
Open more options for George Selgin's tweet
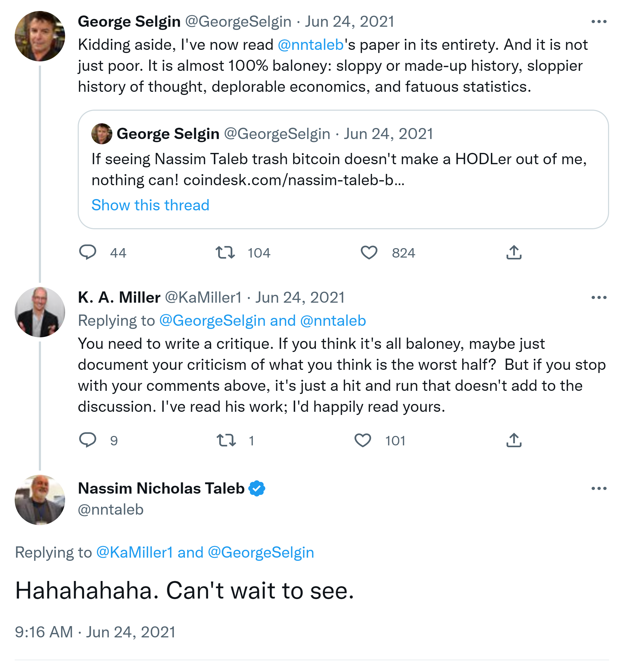599,22
